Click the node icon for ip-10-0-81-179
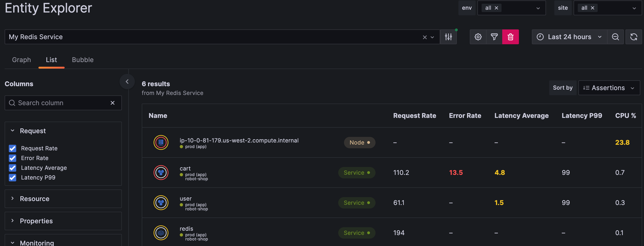The width and height of the screenshot is (644, 246). 161,142
